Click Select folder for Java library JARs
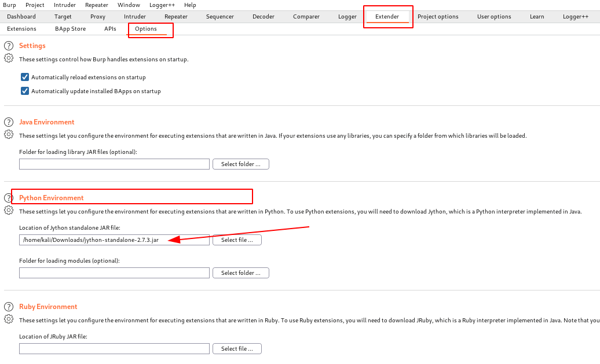 [x=241, y=164]
